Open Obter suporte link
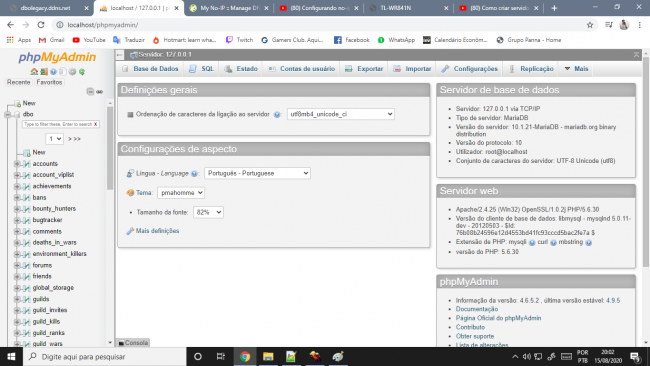The image size is (650, 366). click(475, 337)
